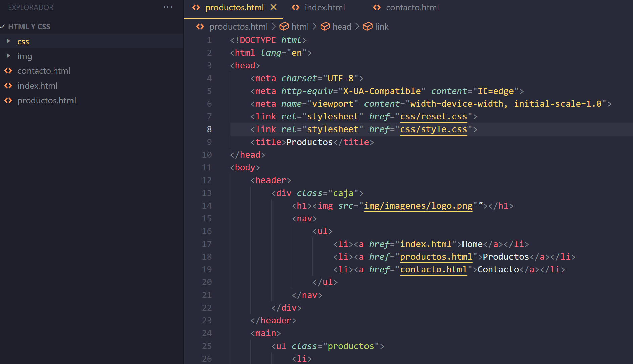
Task: Open index.html from the explorer tree
Action: (38, 86)
